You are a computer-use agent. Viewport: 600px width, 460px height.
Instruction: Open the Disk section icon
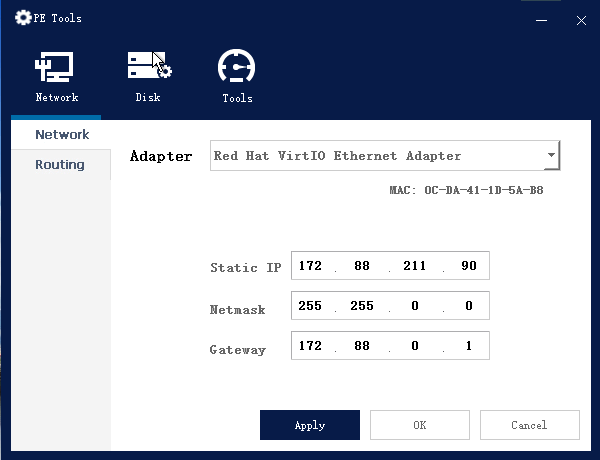point(148,68)
